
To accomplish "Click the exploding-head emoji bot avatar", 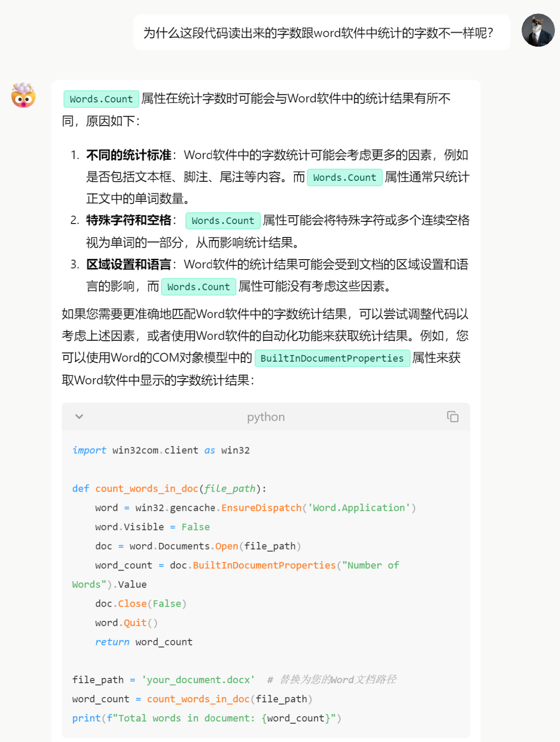I will click(x=23, y=95).
